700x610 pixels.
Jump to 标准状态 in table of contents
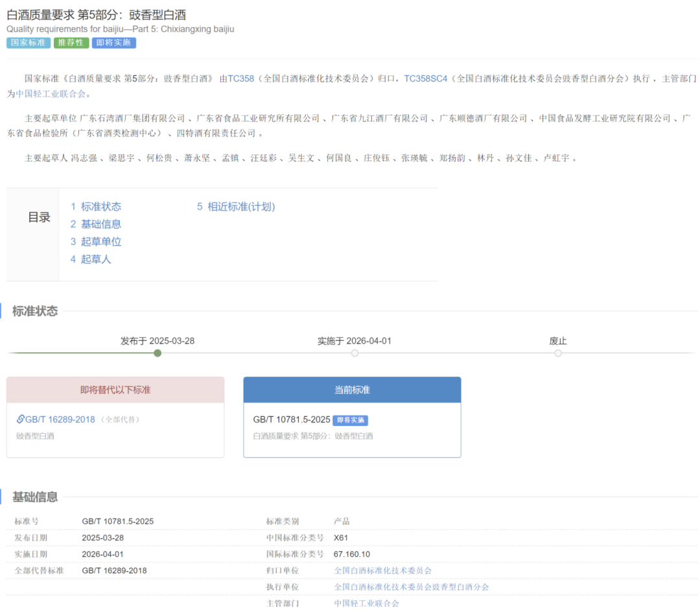(x=96, y=207)
